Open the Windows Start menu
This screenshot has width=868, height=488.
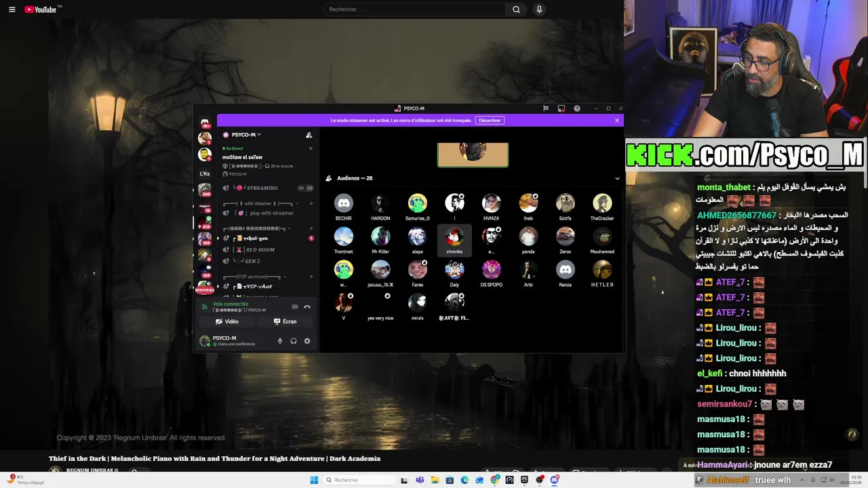point(314,480)
